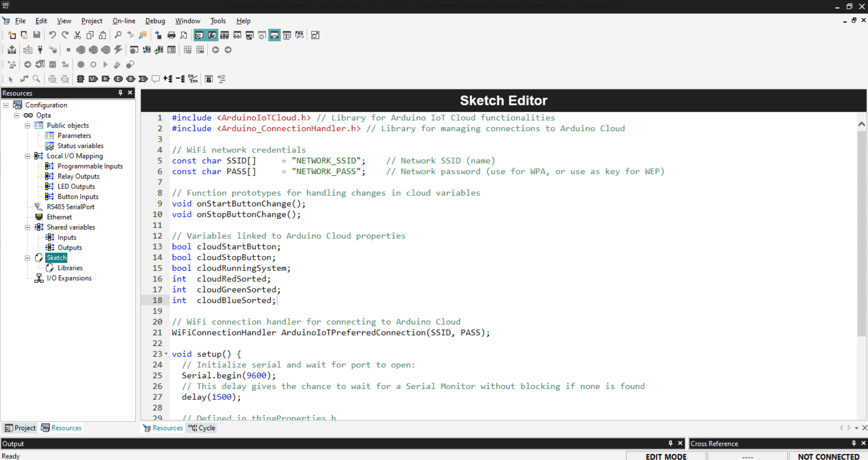Switch to the Cycle editor tab
This screenshot has width=868, height=460.
pos(202,428)
